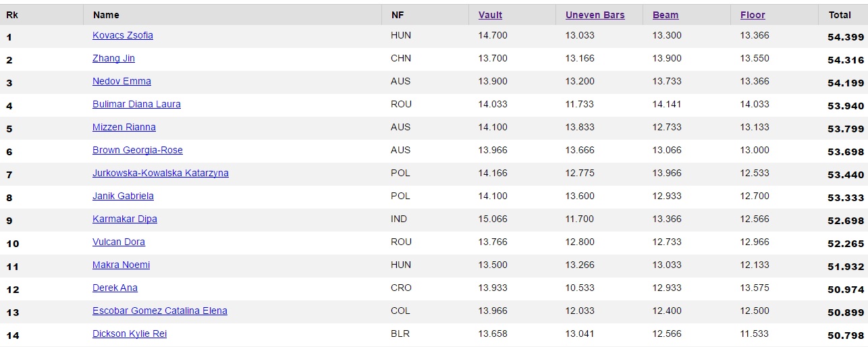Click the Brown Georgia-Rose link
The width and height of the screenshot is (868, 347).
(138, 150)
